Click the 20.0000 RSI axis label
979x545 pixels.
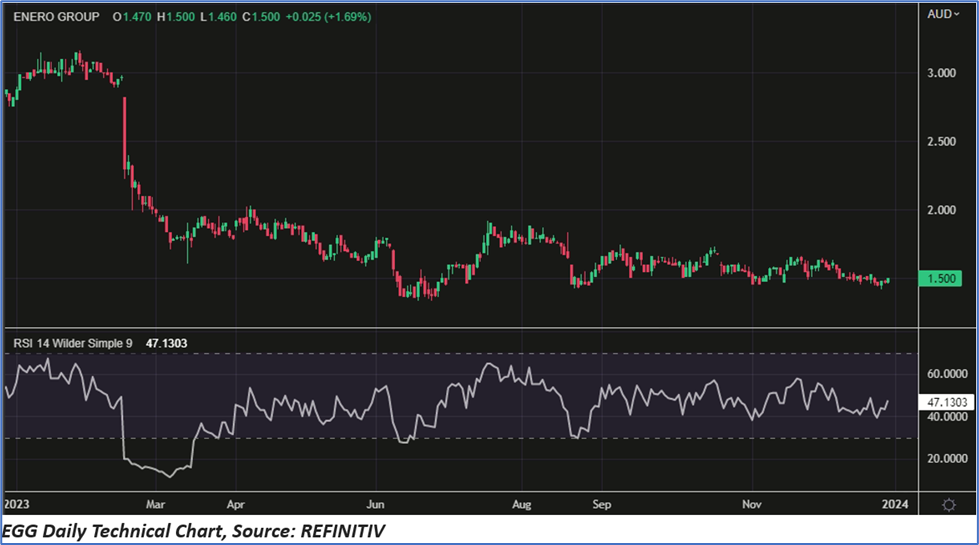947,459
